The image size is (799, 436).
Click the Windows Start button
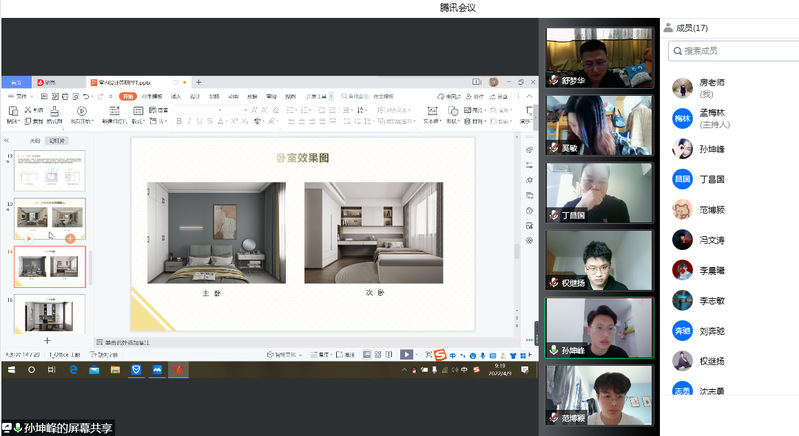click(9, 369)
